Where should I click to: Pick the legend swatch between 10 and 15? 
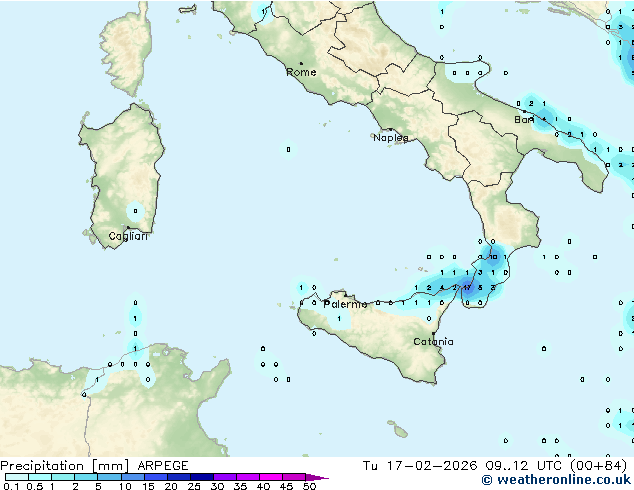132,477
